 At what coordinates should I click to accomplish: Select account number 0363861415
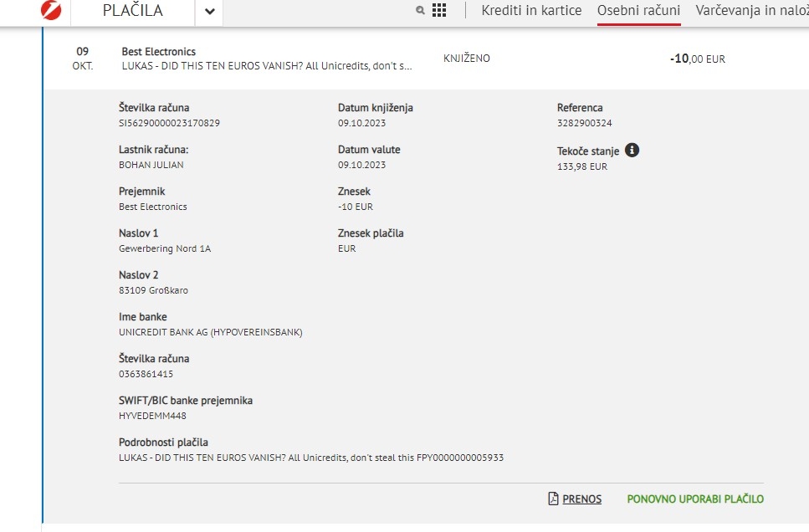(x=146, y=374)
